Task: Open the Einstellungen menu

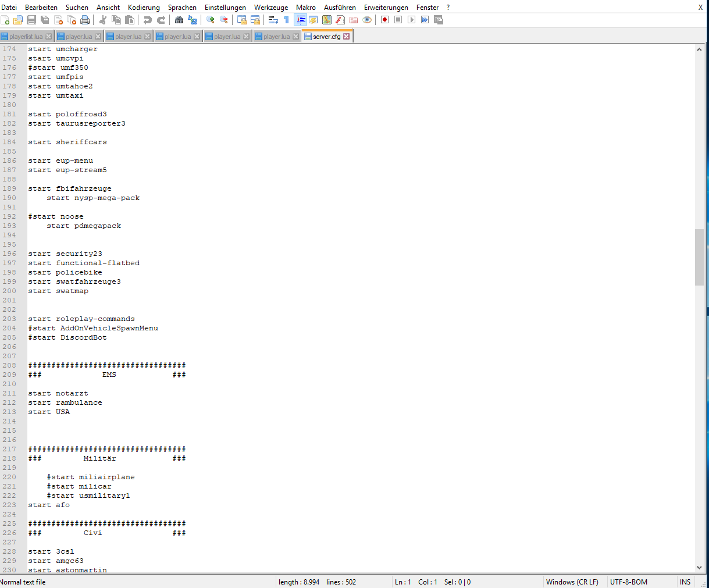Action: [x=225, y=8]
